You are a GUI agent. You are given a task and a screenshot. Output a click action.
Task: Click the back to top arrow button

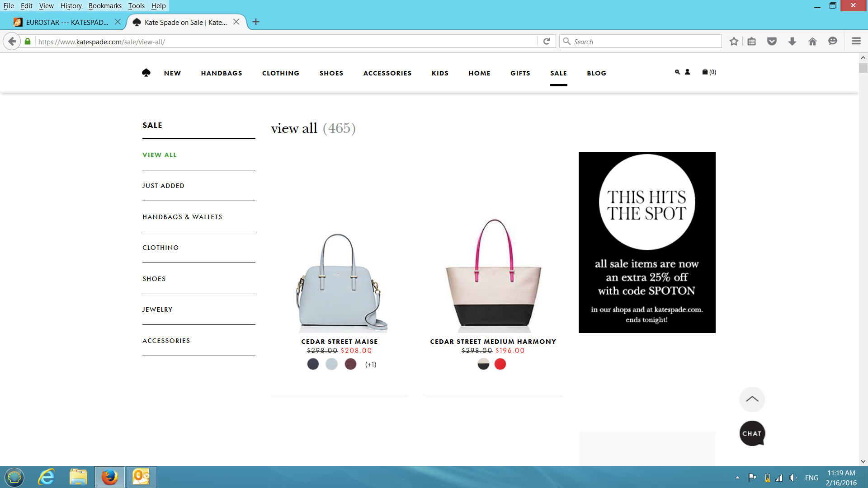[752, 399]
